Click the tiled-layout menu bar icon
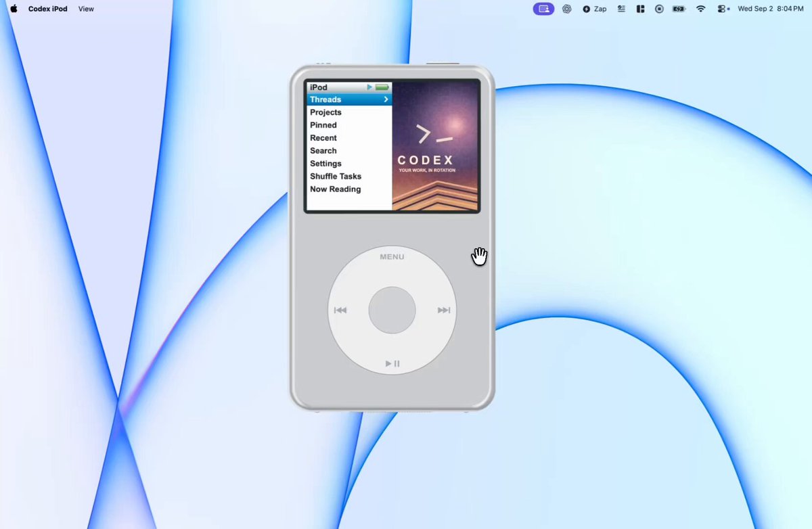This screenshot has height=529, width=812. (640, 9)
